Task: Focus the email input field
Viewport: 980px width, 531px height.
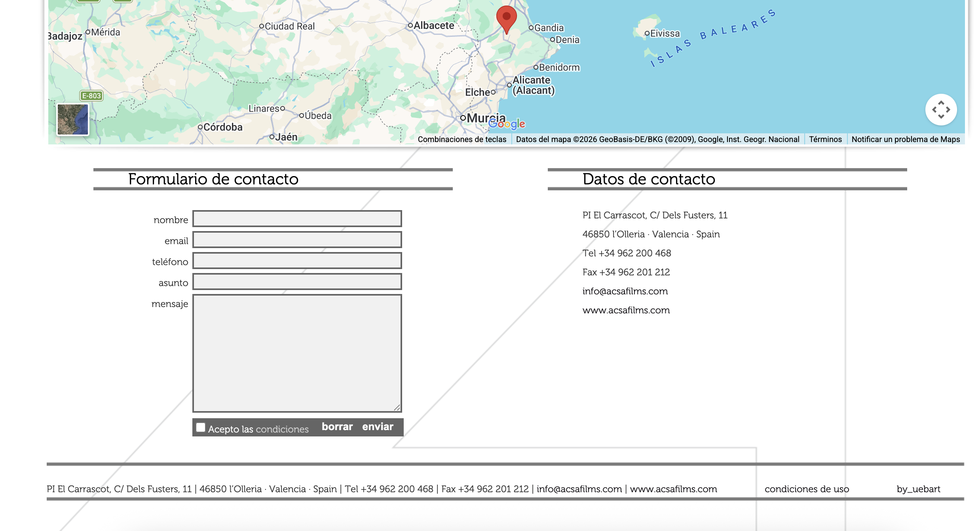Action: click(297, 240)
